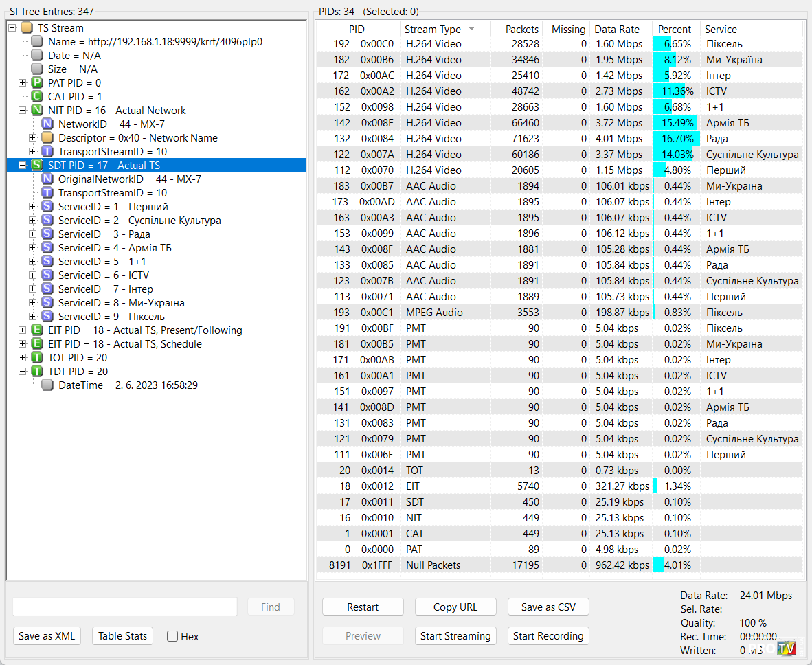Click the TS Stream folder icon
The image size is (812, 665).
point(27,28)
